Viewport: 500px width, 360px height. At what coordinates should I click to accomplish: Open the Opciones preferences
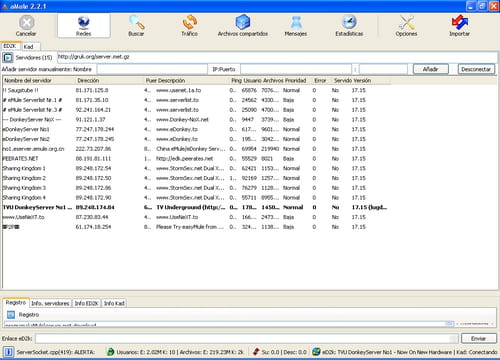click(406, 26)
